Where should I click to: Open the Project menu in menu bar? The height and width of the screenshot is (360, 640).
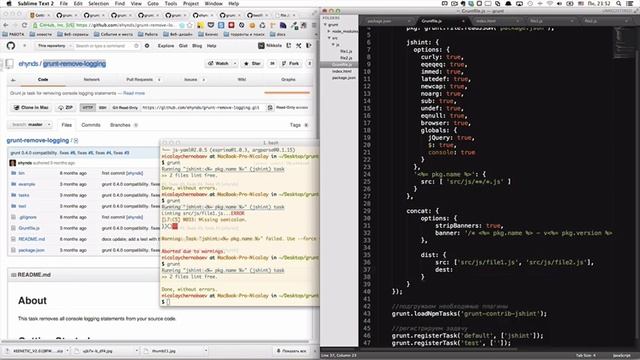pos(191,3)
